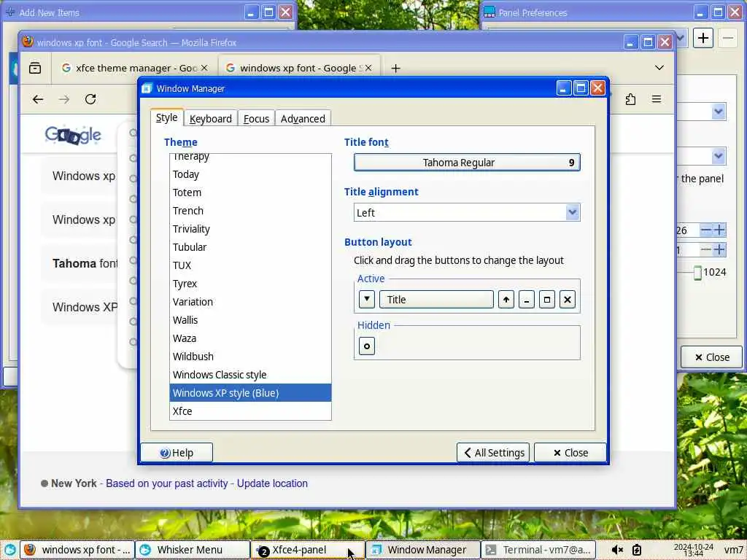Select Windows XP style (Blue) theme
747x560 pixels.
tap(250, 393)
